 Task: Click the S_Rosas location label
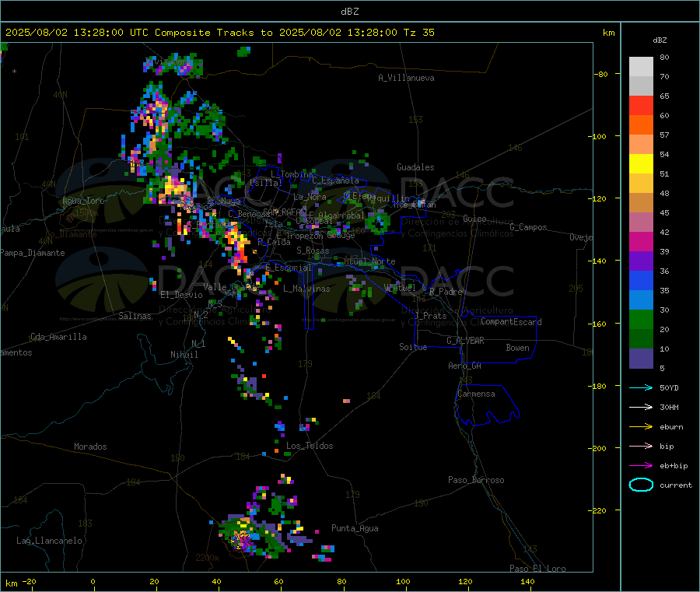coord(313,250)
